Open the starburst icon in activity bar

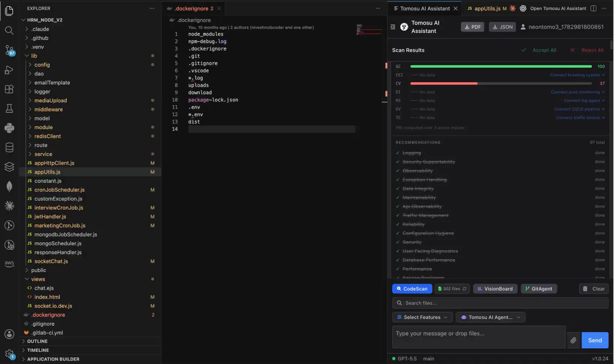tap(9, 206)
